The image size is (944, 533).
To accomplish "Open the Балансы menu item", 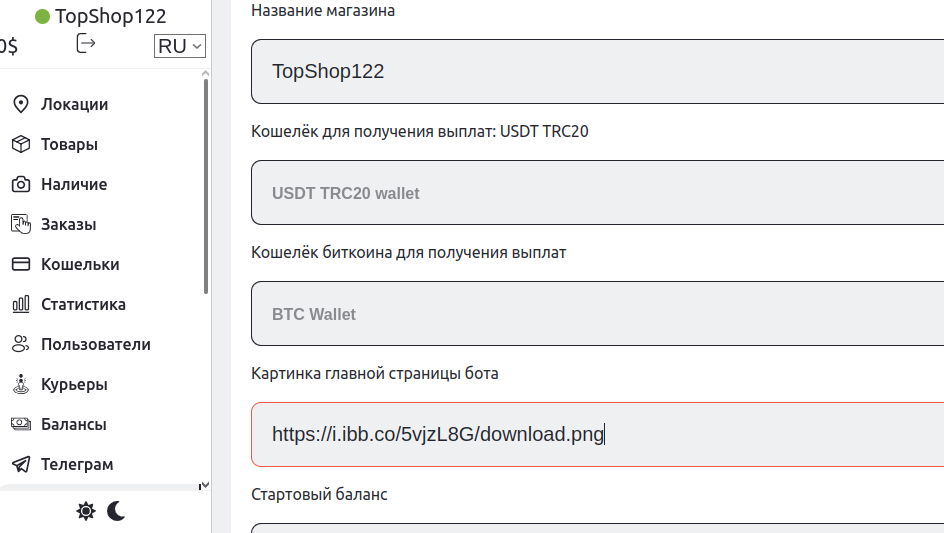I will [x=73, y=424].
